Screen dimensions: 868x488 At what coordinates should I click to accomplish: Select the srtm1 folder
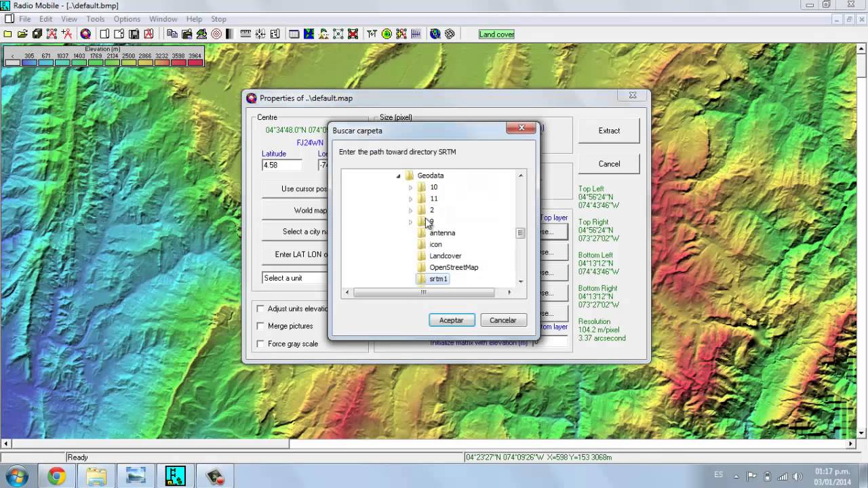[x=438, y=279]
